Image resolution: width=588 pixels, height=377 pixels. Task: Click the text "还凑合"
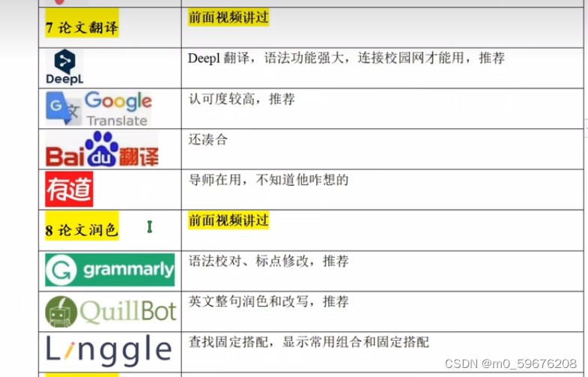[207, 139]
